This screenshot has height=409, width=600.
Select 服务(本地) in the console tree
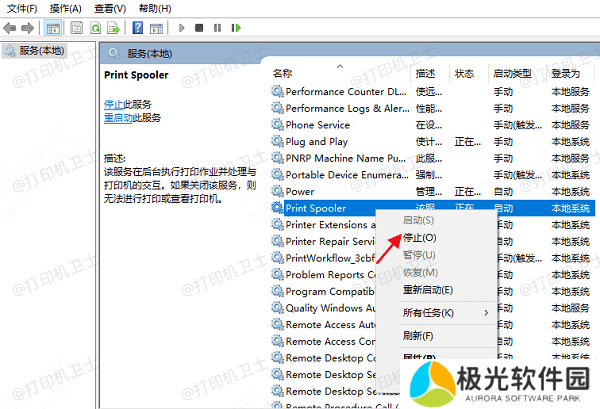41,50
